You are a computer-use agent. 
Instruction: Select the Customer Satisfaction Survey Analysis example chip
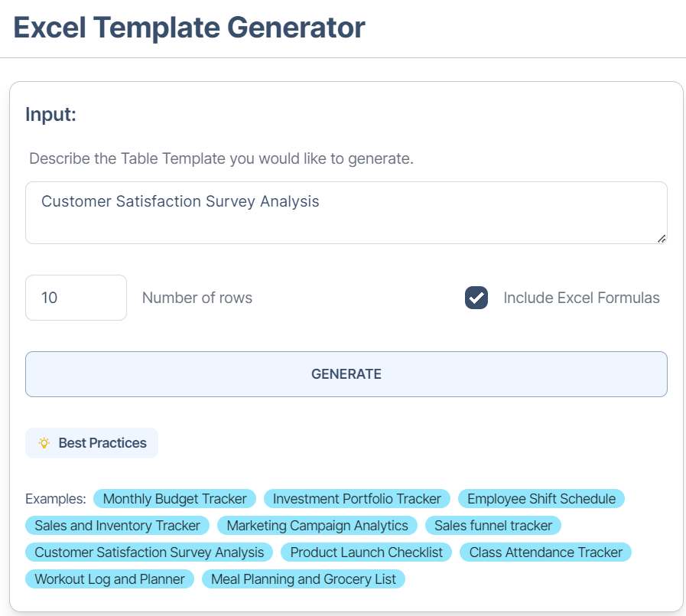pos(149,552)
